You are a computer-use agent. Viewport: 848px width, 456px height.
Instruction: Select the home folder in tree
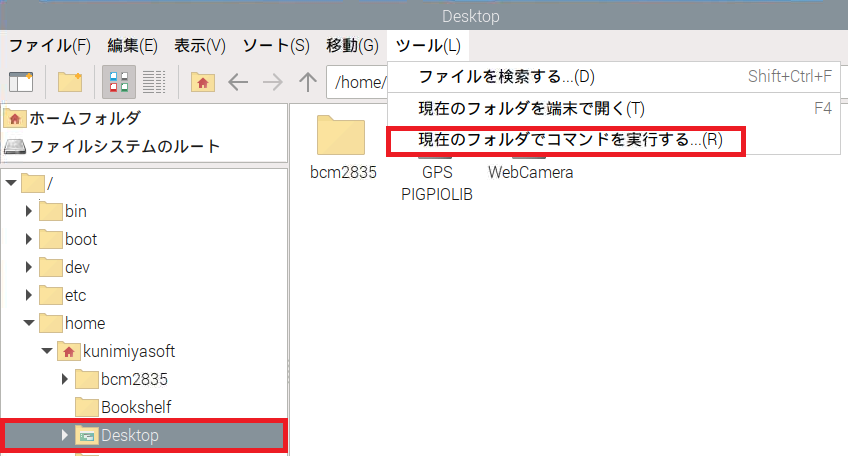[85, 323]
